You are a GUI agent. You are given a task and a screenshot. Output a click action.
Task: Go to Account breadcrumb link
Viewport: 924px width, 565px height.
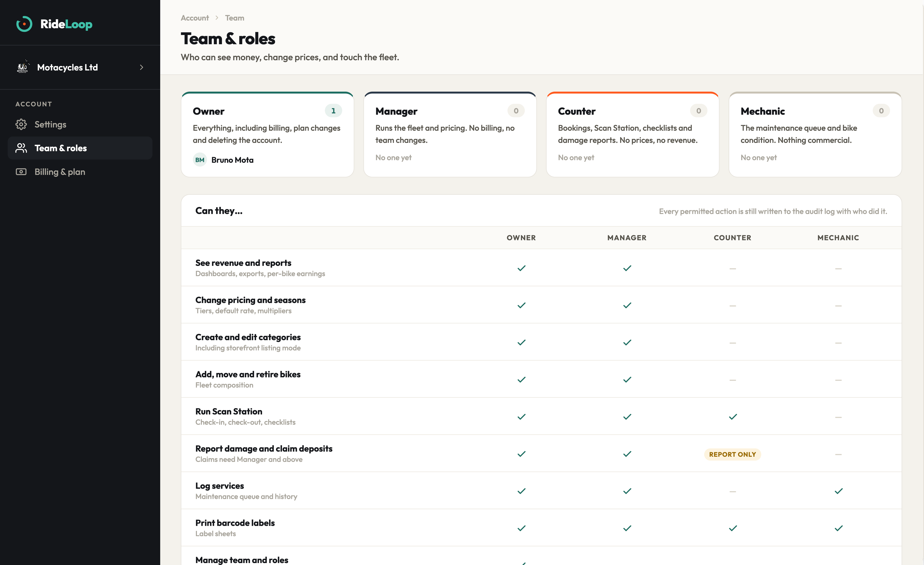[x=195, y=18]
